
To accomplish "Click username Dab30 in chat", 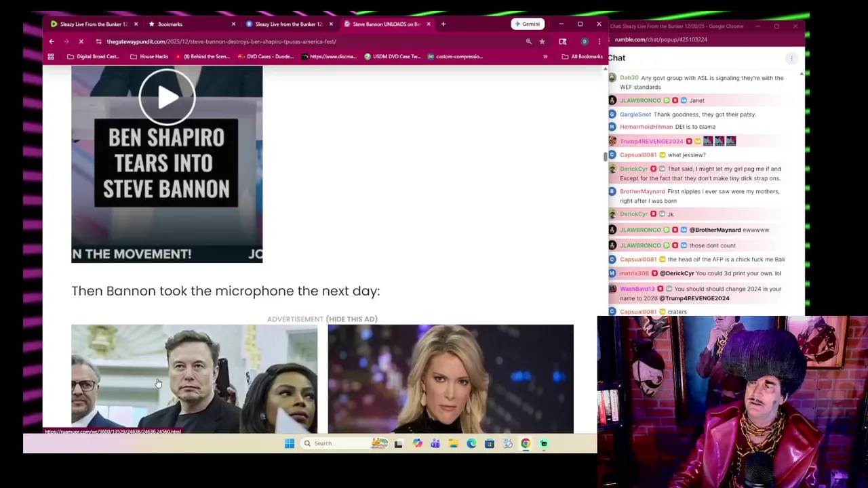I will coord(629,78).
